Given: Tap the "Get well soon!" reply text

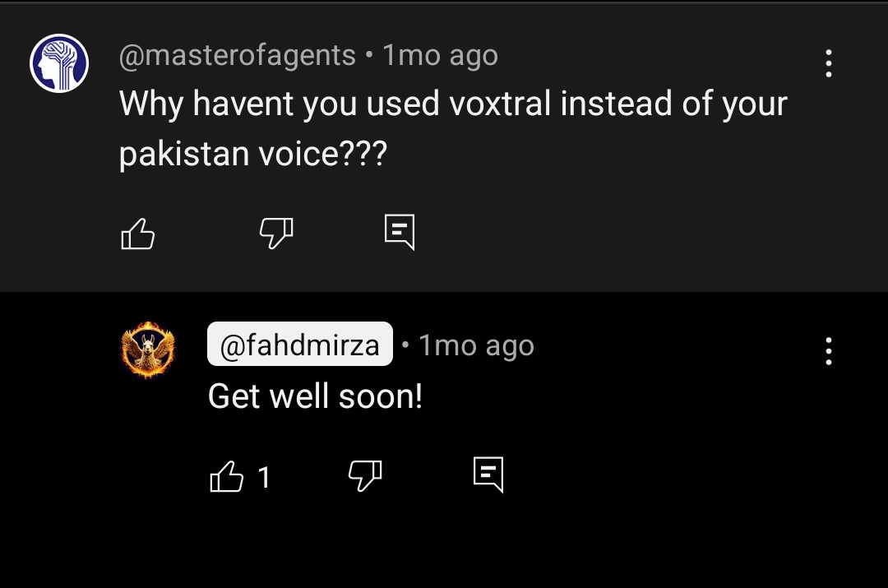Looking at the screenshot, I should (x=315, y=396).
